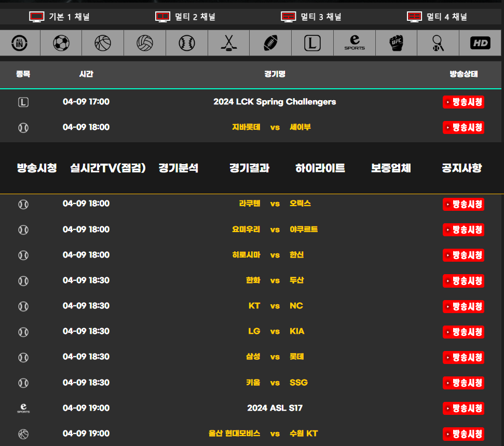This screenshot has width=504, height=446.
Task: Select the ALL IN sports filter icon
Action: [x=20, y=43]
